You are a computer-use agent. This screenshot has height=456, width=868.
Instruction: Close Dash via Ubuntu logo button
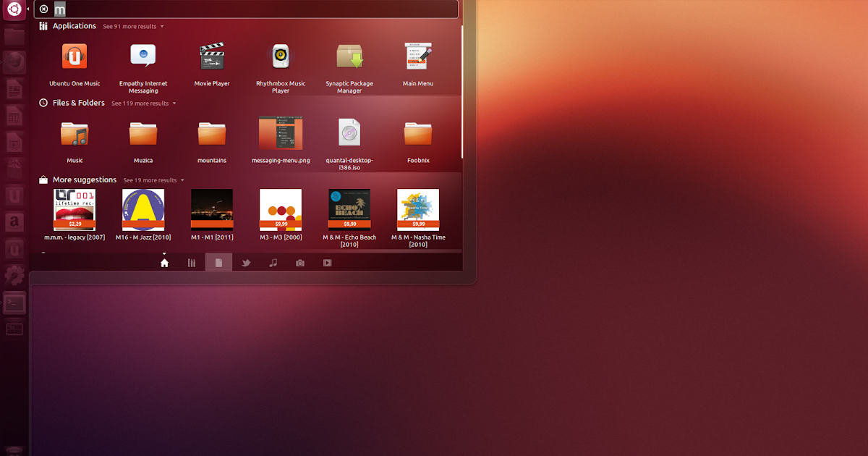point(14,9)
